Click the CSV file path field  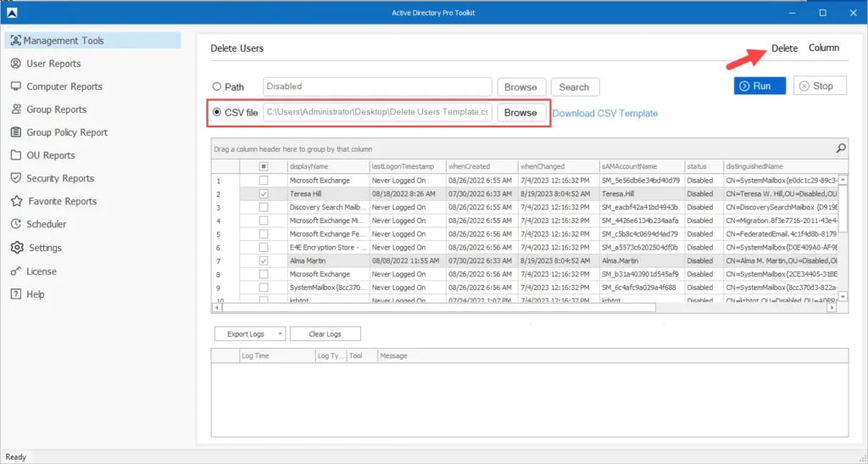377,113
